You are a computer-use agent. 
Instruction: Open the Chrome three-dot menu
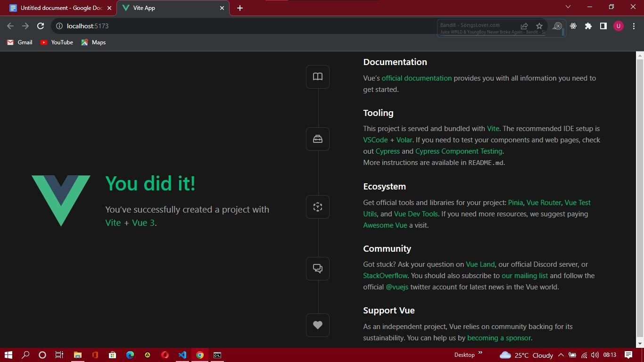coord(633,26)
